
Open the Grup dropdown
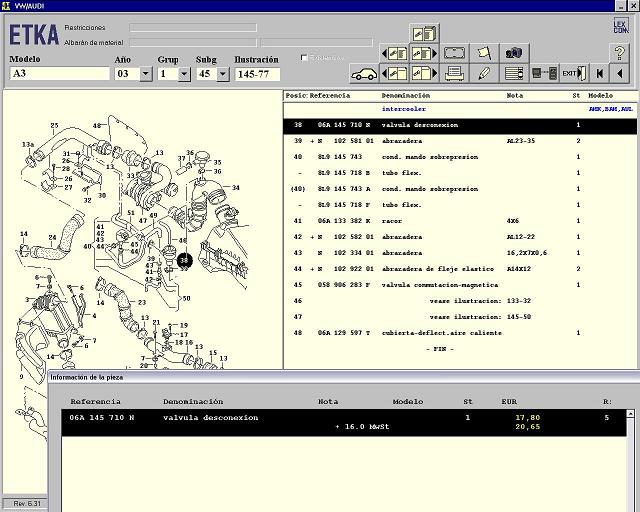click(184, 74)
